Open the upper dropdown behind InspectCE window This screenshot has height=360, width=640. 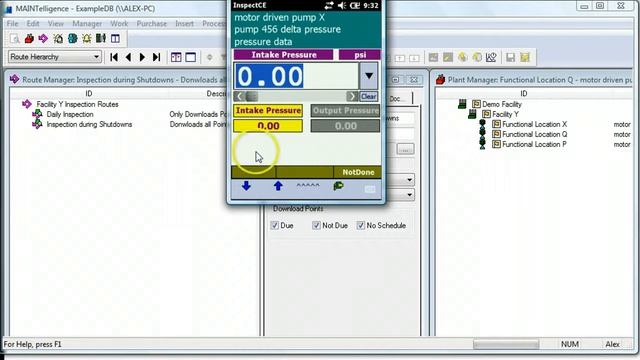point(409,180)
